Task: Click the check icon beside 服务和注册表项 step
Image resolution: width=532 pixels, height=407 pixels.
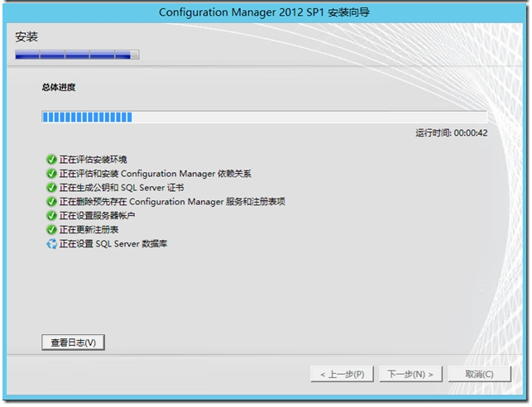Action: 51,202
